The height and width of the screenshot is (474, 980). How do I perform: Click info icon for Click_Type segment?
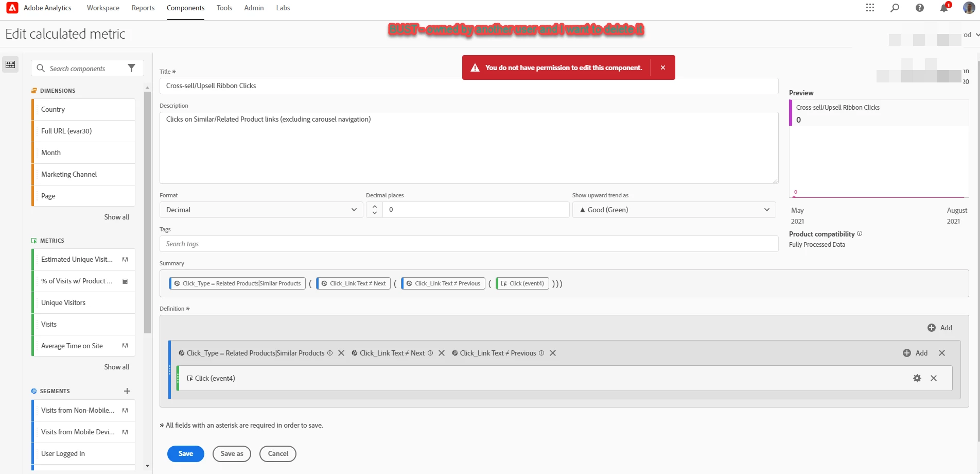tap(330, 353)
